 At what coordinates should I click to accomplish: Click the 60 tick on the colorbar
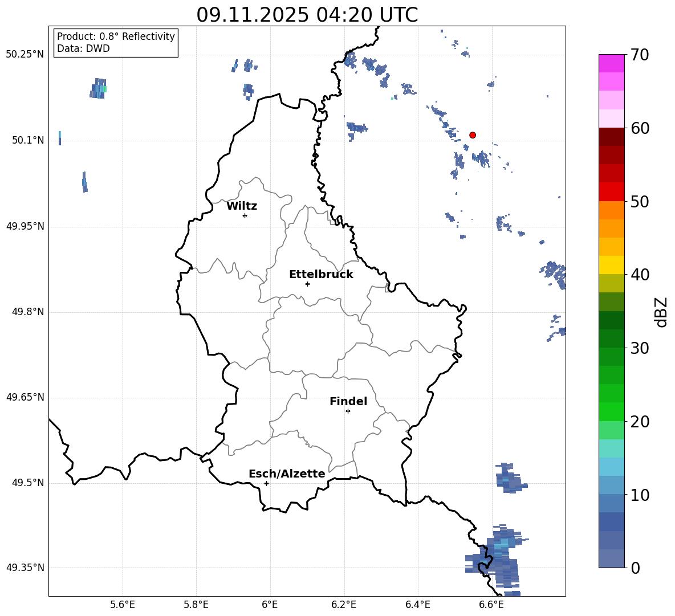click(x=640, y=128)
